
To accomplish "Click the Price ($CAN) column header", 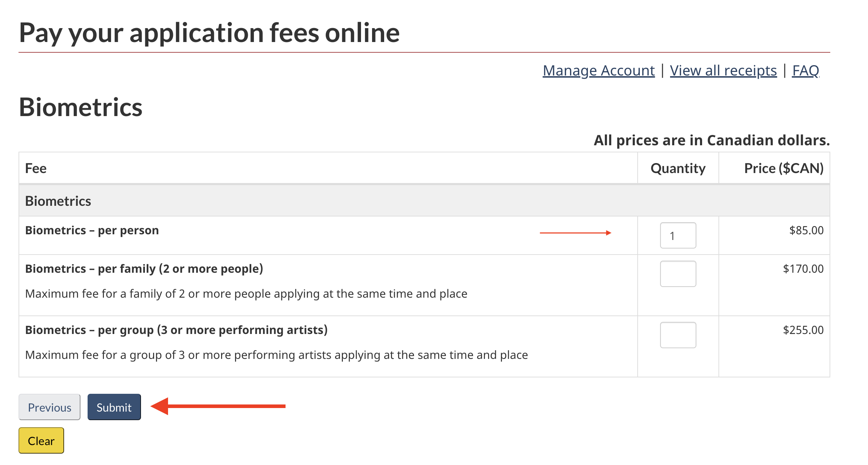I will tap(784, 168).
